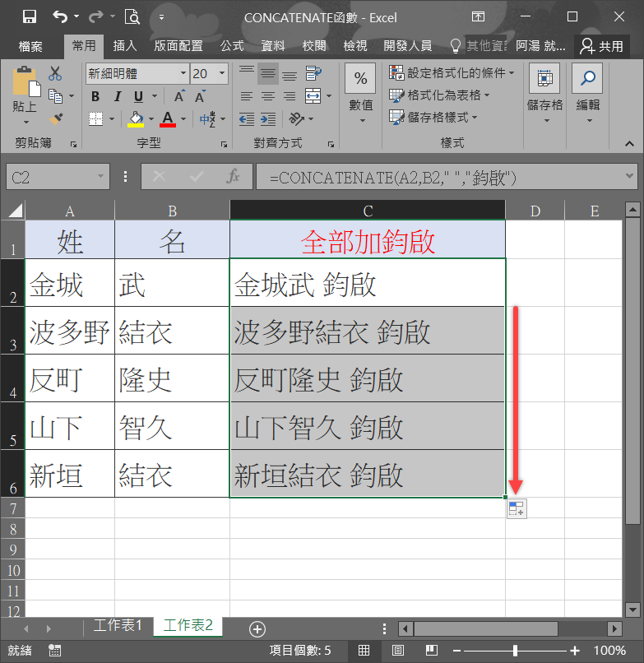Switch to Page Break Preview
The height and width of the screenshot is (663, 644).
click(x=431, y=651)
